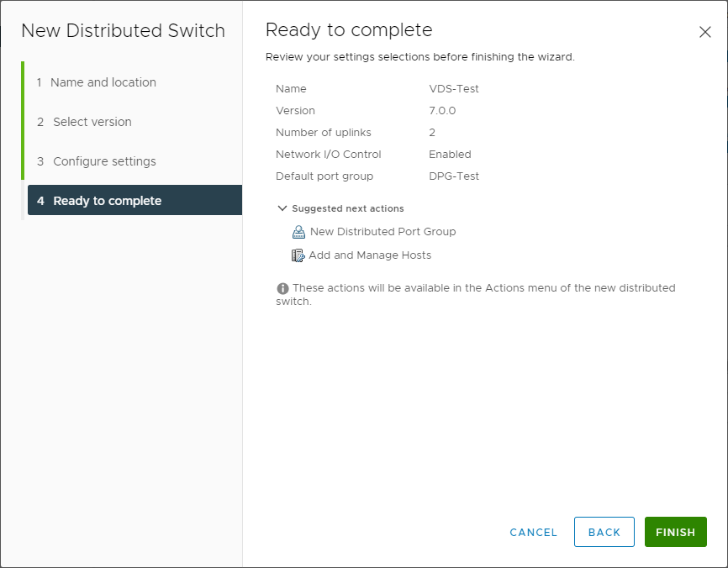Click the Add and Manage Hosts text
The image size is (728, 568).
click(370, 255)
